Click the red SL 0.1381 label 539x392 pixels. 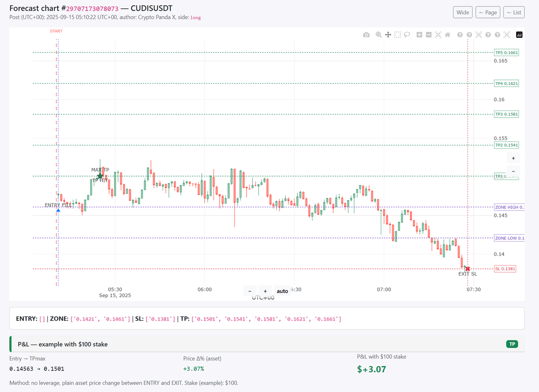coord(505,269)
